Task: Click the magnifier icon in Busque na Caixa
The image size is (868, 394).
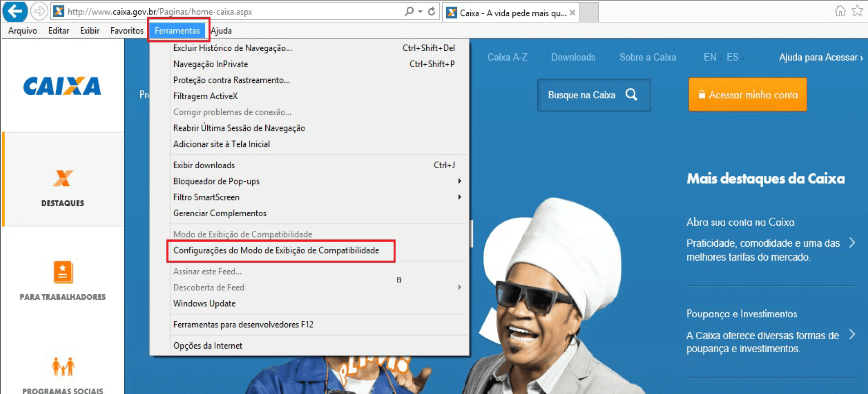Action: point(631,94)
